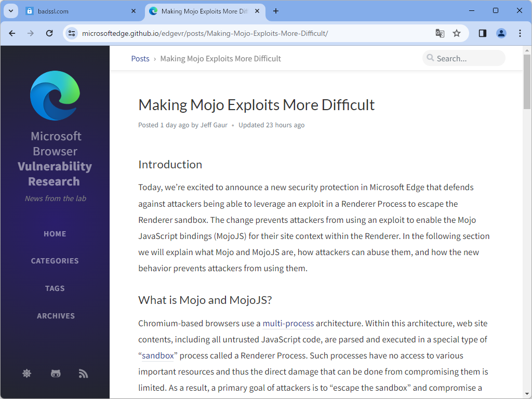532x399 pixels.
Task: Open the browser side panel
Action: click(482, 33)
